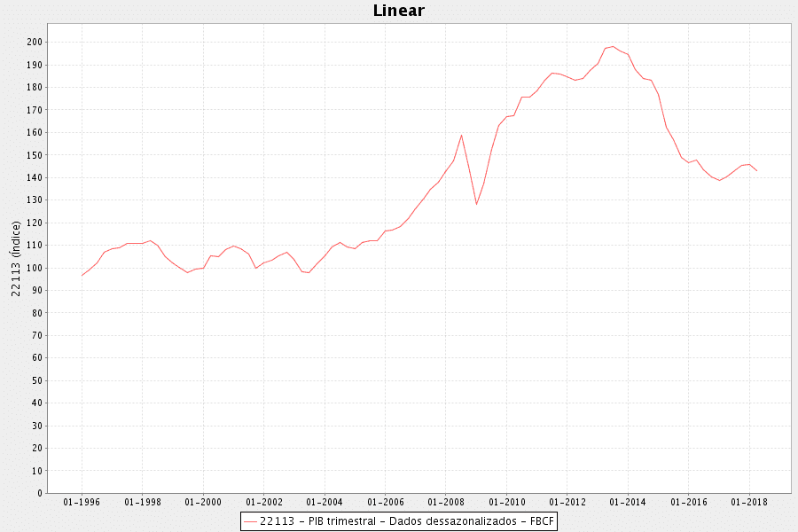
Task: Click the line's highest peak near 2013
Action: coord(613,46)
